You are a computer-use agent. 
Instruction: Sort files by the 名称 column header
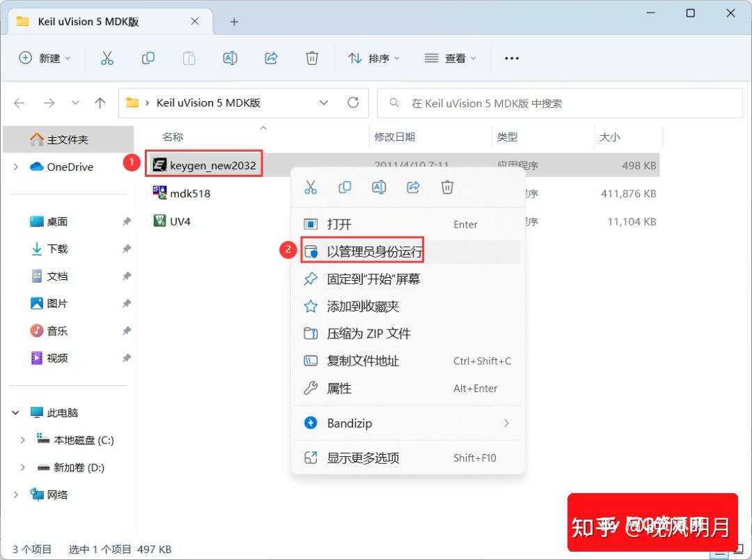172,137
